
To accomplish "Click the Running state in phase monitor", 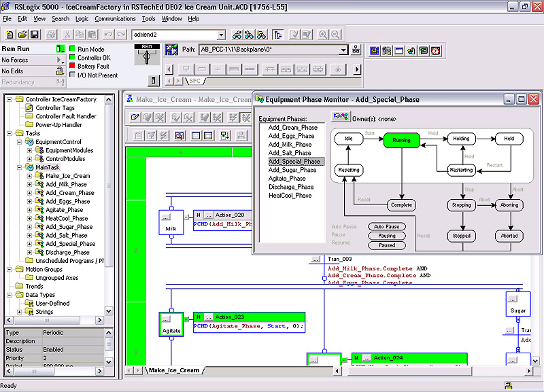I will [x=401, y=140].
